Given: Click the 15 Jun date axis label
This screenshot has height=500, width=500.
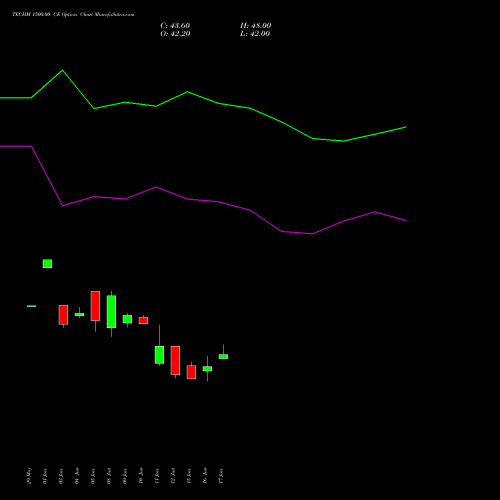Looking at the screenshot, I should coord(189,476).
